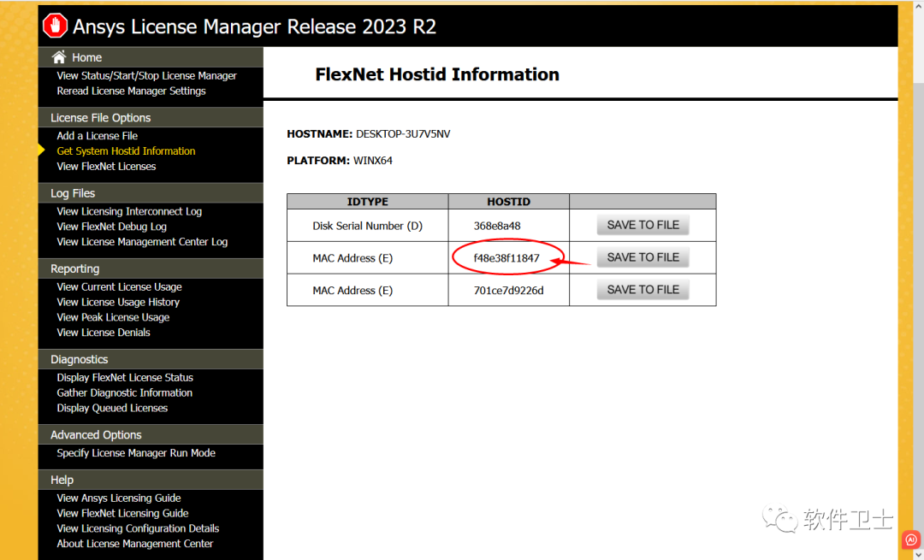The image size is (924, 560).
Task: Click the Reporting section heading
Action: 74,268
